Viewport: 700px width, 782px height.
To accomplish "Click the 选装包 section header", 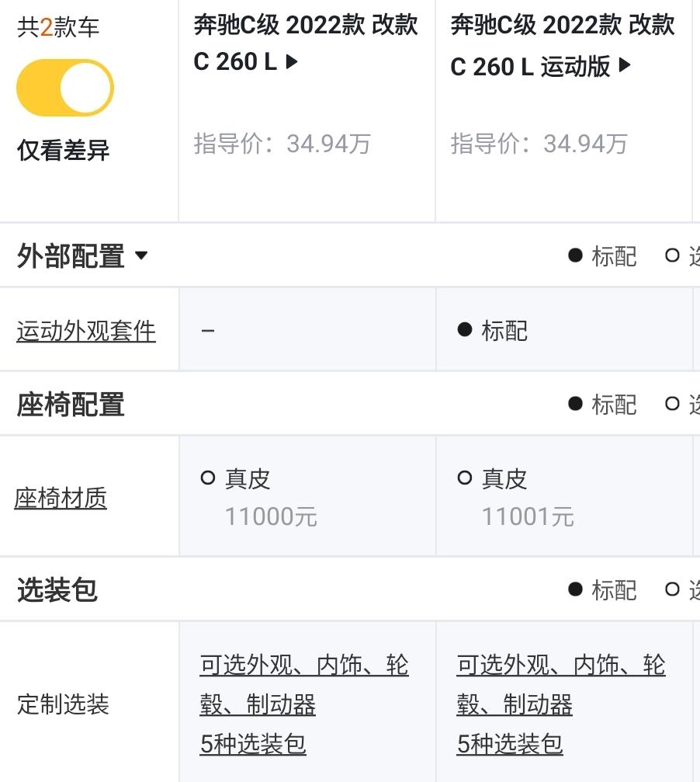I will (x=57, y=590).
